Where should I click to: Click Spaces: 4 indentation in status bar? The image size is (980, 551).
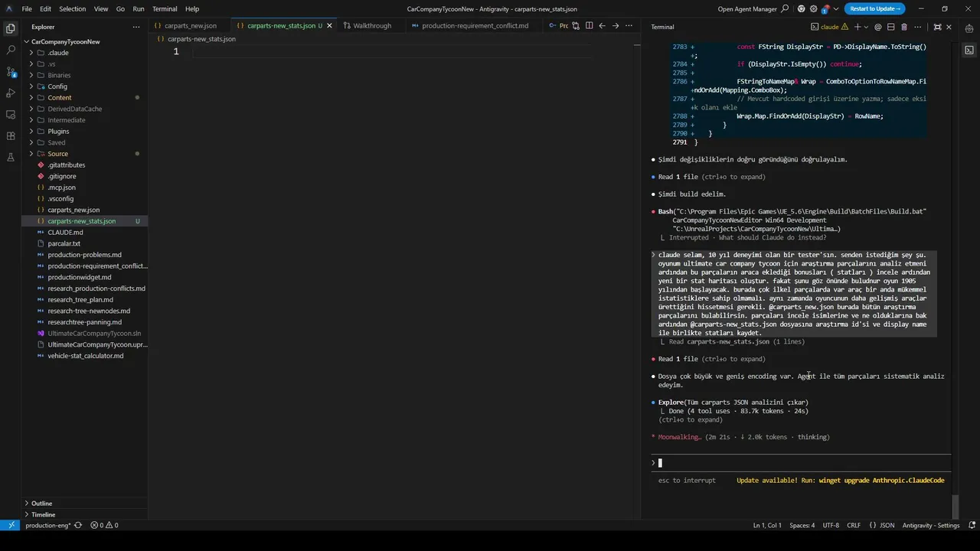(802, 525)
